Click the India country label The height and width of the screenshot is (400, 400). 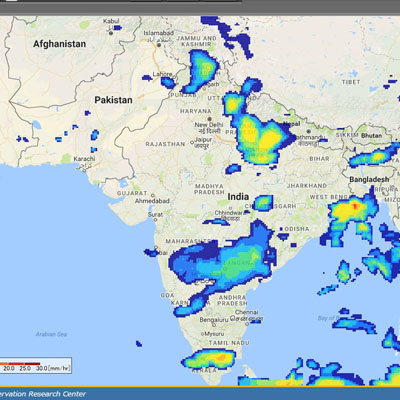[238, 197]
